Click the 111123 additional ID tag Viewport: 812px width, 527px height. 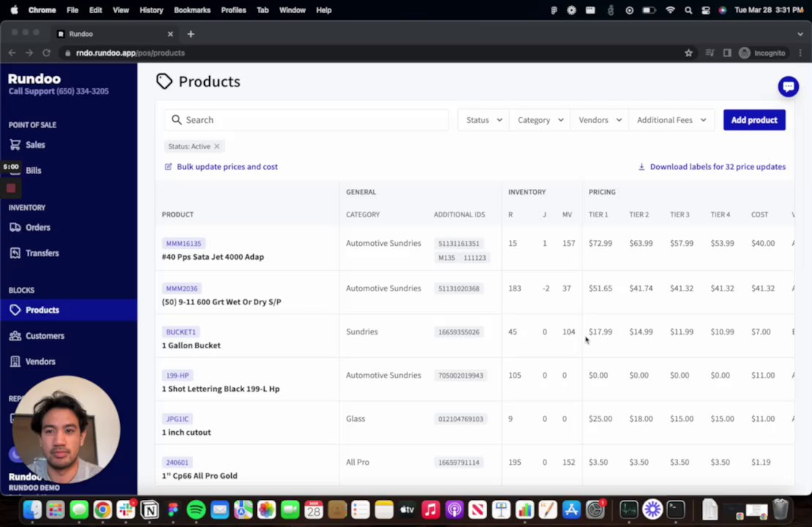pyautogui.click(x=474, y=258)
